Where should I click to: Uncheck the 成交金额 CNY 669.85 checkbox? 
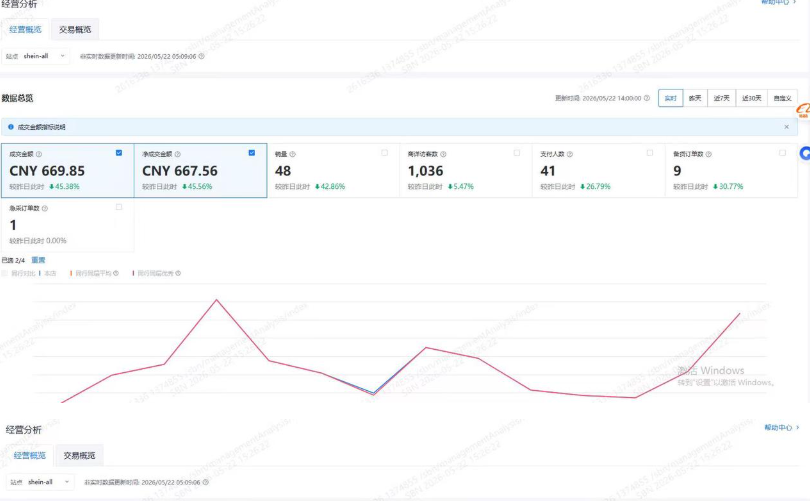pos(119,153)
